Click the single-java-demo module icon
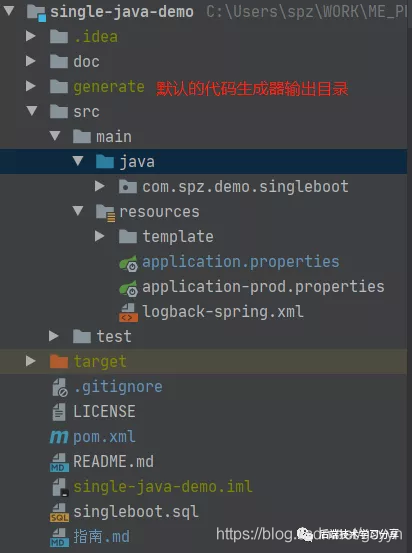Screen dimensions: 412x553 coord(37,13)
